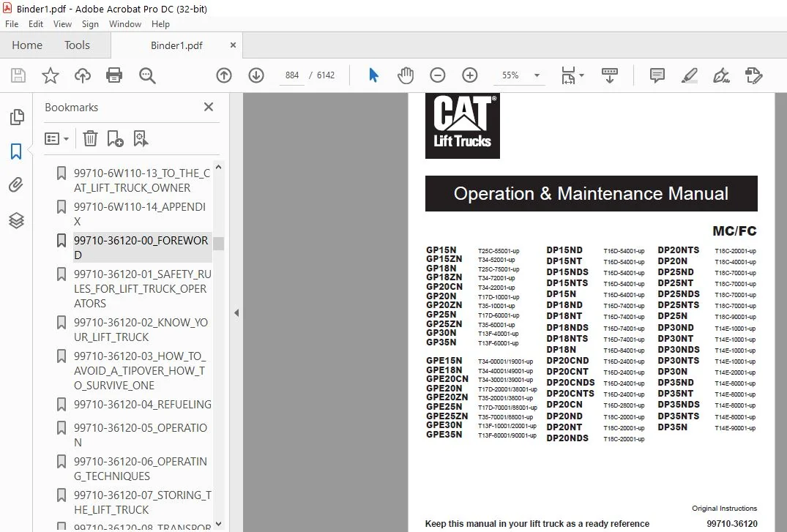Screen dimensions: 787x532
Task: Open bookmark 99710-36120-02_KNOW_YOUR_LIFT_TRUCK
Action: tap(141, 329)
